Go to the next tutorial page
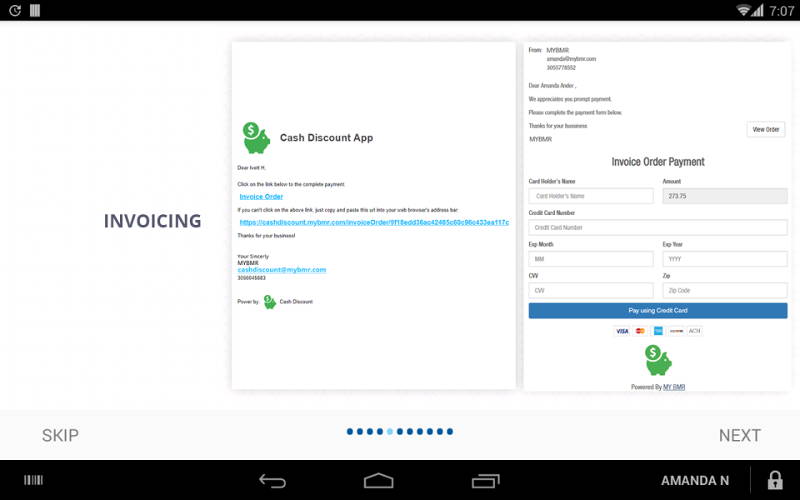The image size is (800, 500). (x=739, y=435)
